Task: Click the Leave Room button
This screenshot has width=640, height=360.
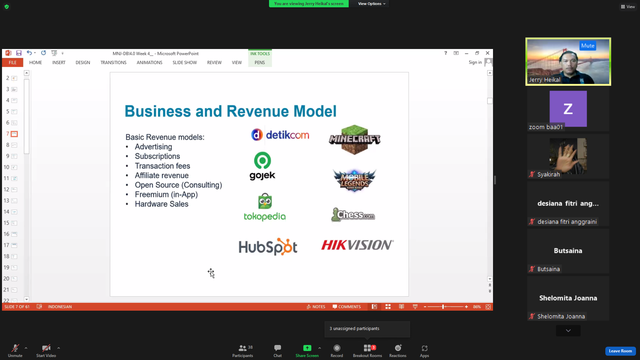Action: coord(620,351)
